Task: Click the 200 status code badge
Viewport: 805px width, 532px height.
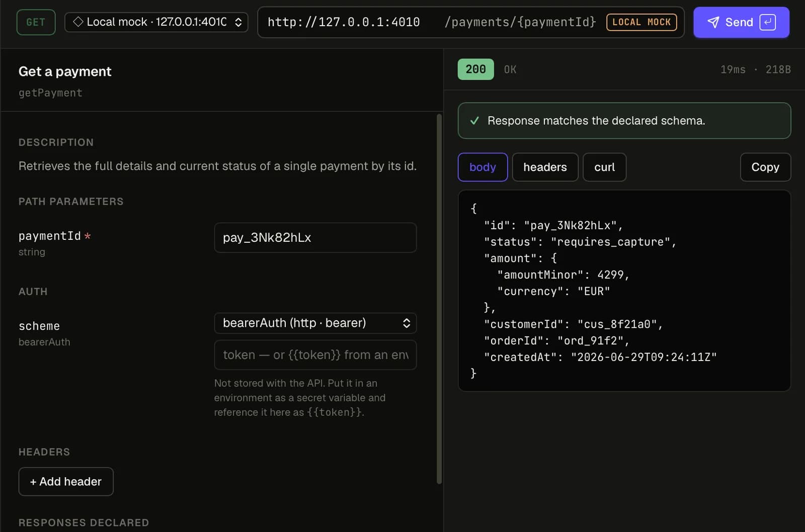Action: click(475, 69)
